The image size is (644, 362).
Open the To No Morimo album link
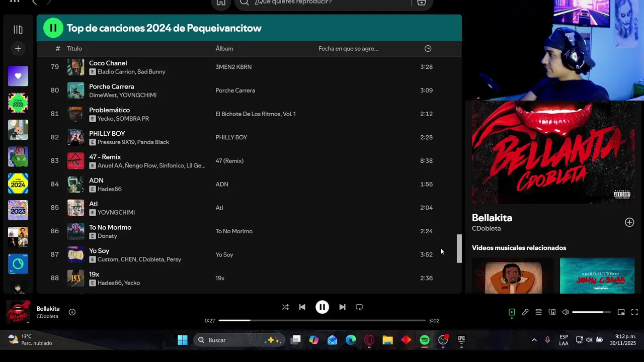[x=234, y=231]
